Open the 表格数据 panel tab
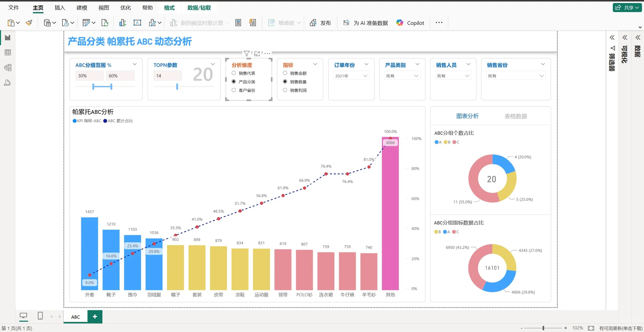The width and height of the screenshot is (644, 332). coord(516,116)
